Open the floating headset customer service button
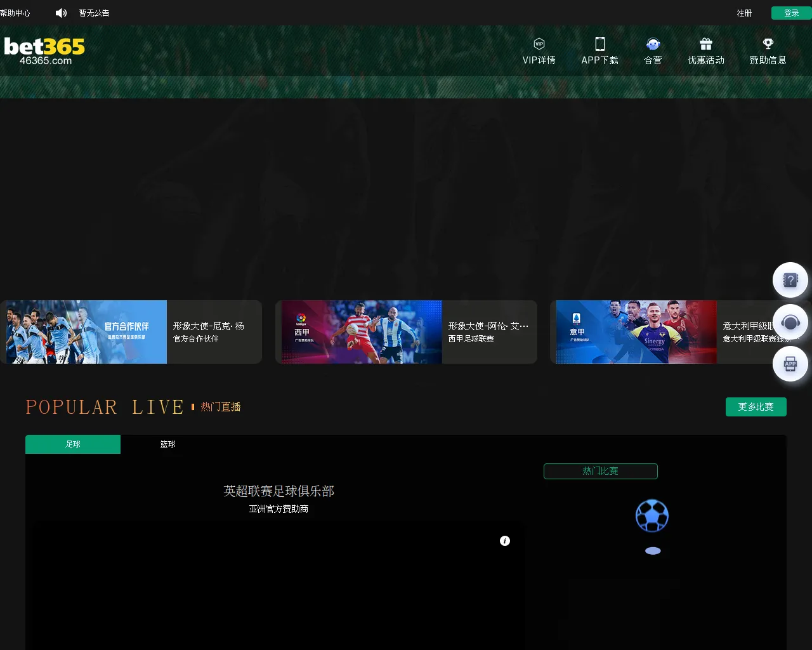The width and height of the screenshot is (812, 650). tap(790, 322)
